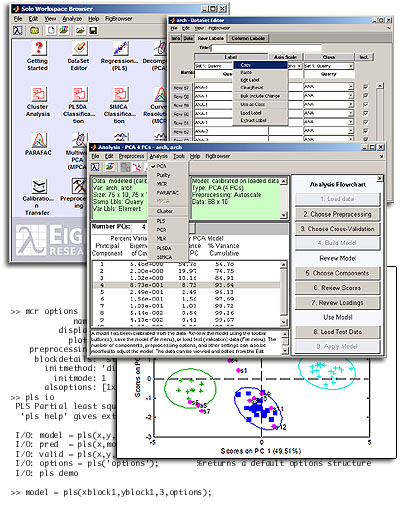
Task: Click colorful analysis icon in Workspace Browser toolbar
Action: [64, 31]
